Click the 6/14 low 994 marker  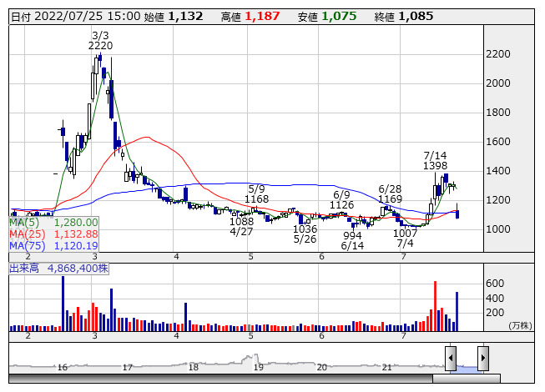coord(353,241)
